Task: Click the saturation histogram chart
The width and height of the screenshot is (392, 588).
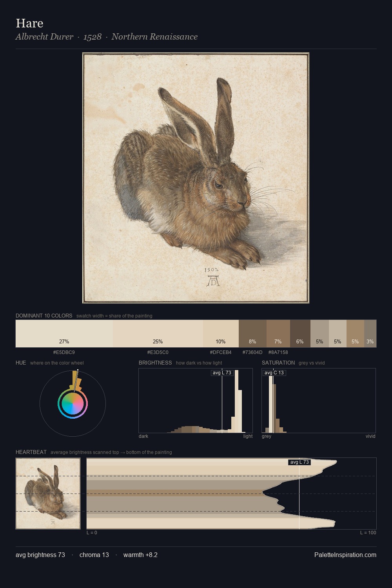Action: 319,401
